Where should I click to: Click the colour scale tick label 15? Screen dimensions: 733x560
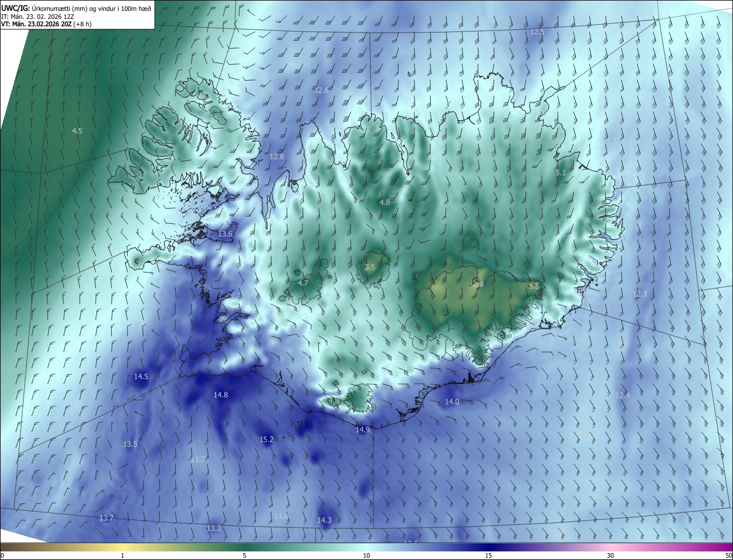[x=488, y=556]
